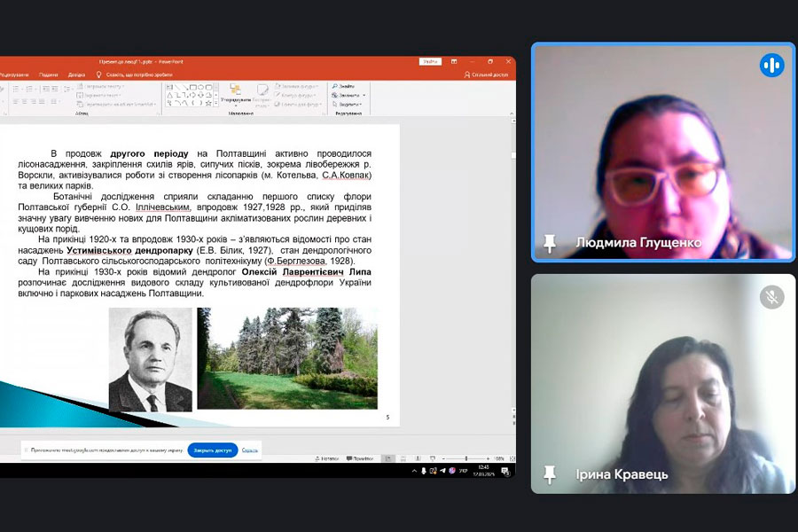Apply numbered list formatting
This screenshot has width=798, height=532.
click(x=29, y=89)
